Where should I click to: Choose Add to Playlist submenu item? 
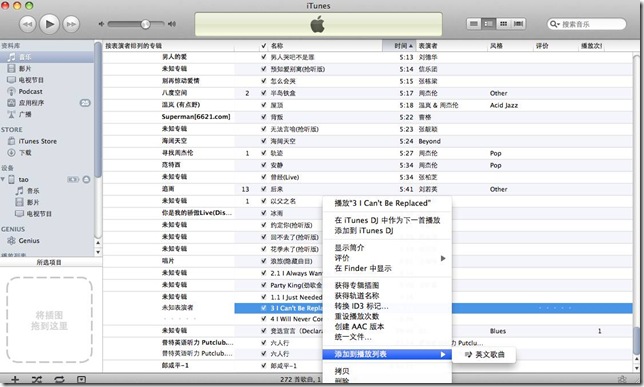(x=387, y=354)
